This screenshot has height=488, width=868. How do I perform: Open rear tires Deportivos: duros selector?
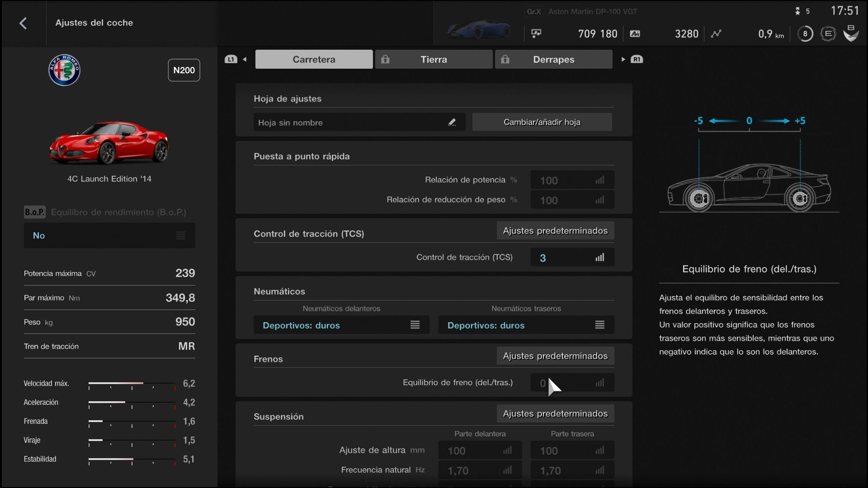coord(526,325)
